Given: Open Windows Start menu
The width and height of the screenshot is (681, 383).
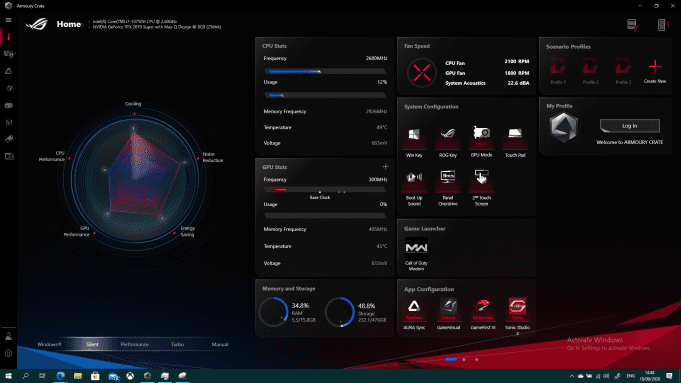Looking at the screenshot, I should click(8, 376).
